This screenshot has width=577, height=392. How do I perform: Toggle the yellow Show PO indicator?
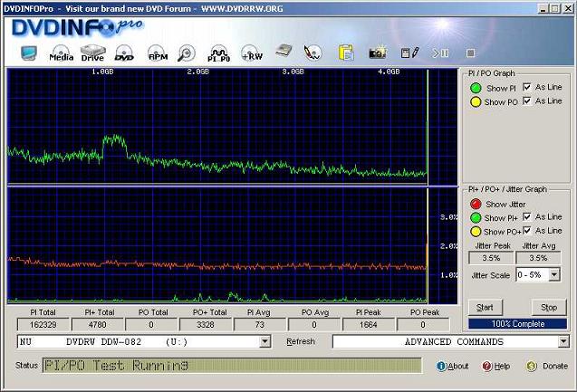point(476,102)
